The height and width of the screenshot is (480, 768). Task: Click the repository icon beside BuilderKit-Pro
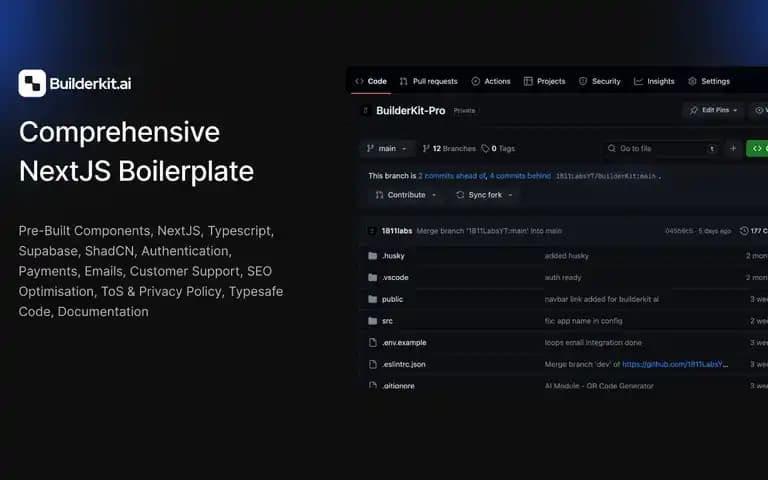point(365,111)
